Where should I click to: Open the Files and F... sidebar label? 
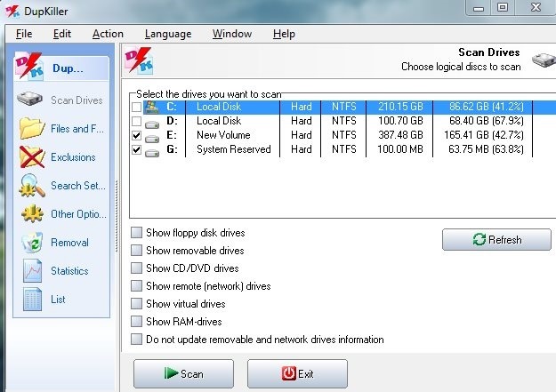click(77, 129)
